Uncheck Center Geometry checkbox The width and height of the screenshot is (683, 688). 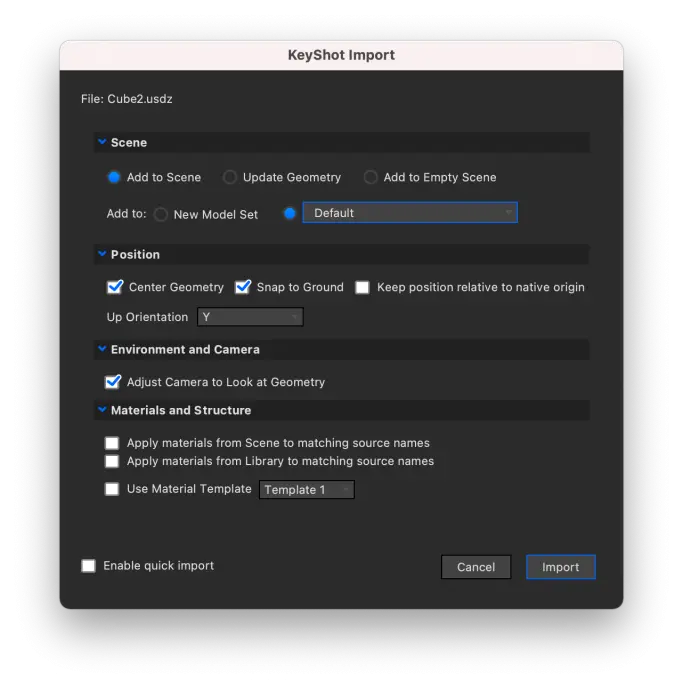[x=115, y=287]
